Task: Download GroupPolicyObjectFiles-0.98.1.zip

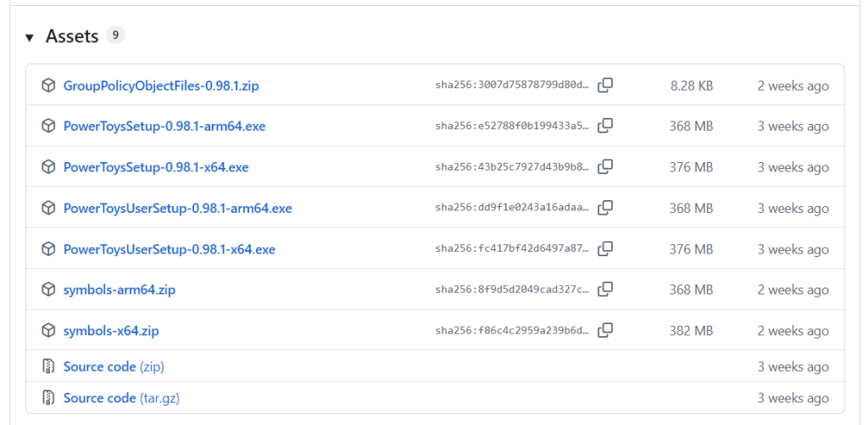Action: point(161,86)
